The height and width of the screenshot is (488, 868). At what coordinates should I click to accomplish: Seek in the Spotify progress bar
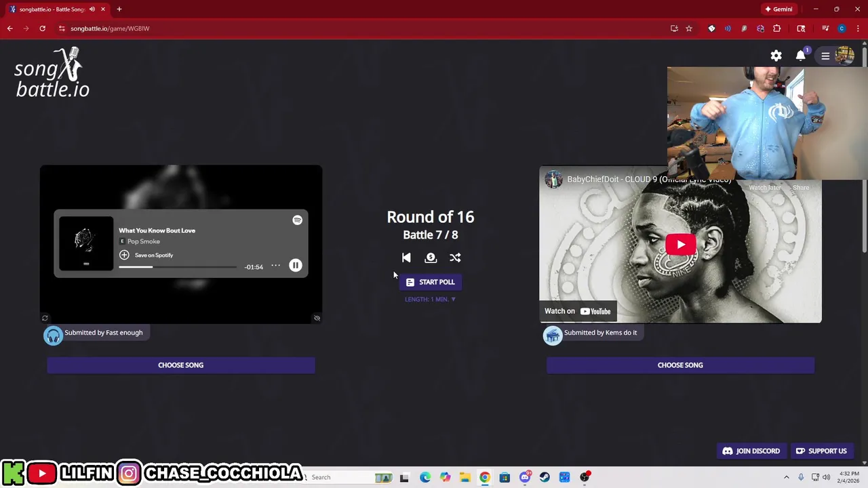click(x=178, y=267)
